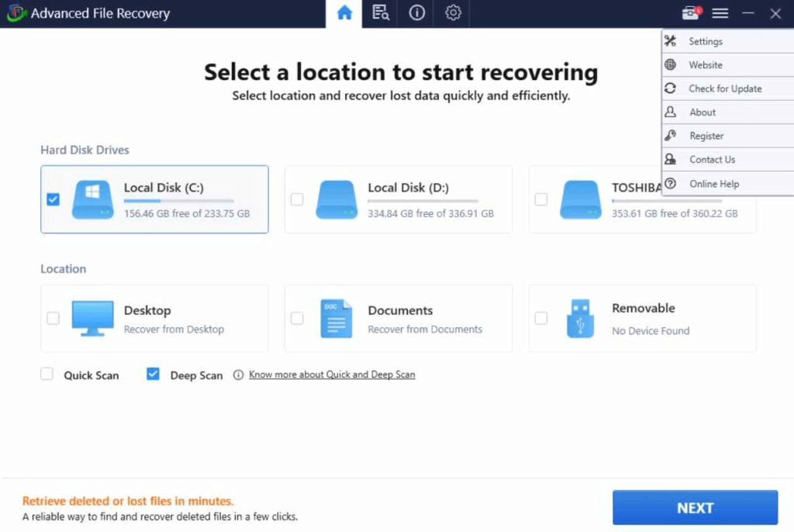Check the Desktop location checkbox
794x532 pixels.
54,318
